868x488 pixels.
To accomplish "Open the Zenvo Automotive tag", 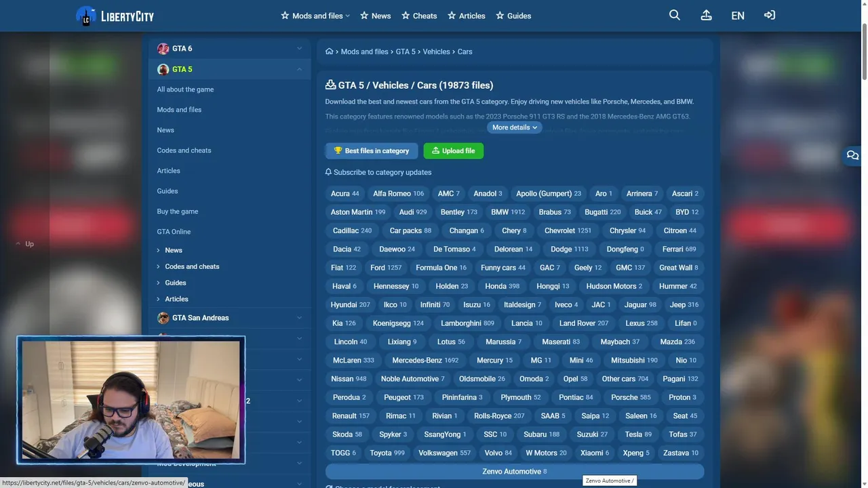I will [515, 472].
